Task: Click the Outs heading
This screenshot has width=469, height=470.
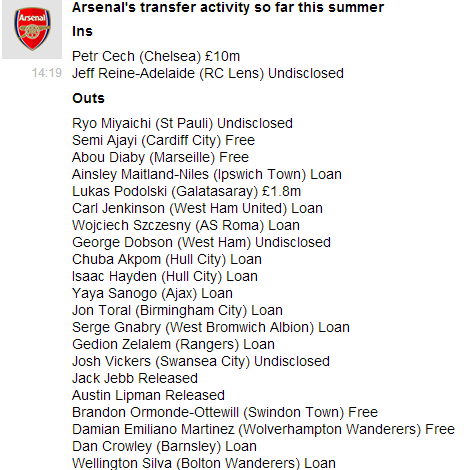Action: click(88, 98)
